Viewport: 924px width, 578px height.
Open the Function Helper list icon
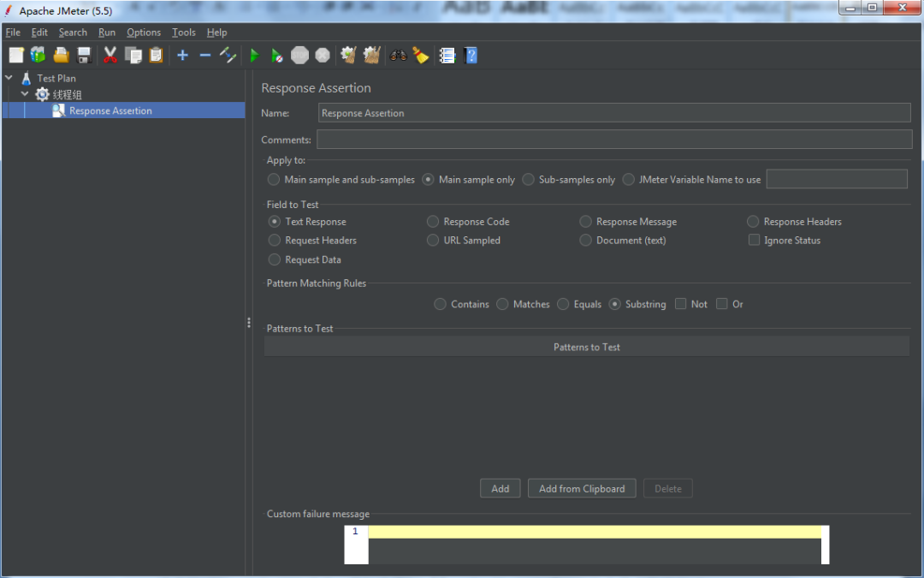click(x=447, y=56)
